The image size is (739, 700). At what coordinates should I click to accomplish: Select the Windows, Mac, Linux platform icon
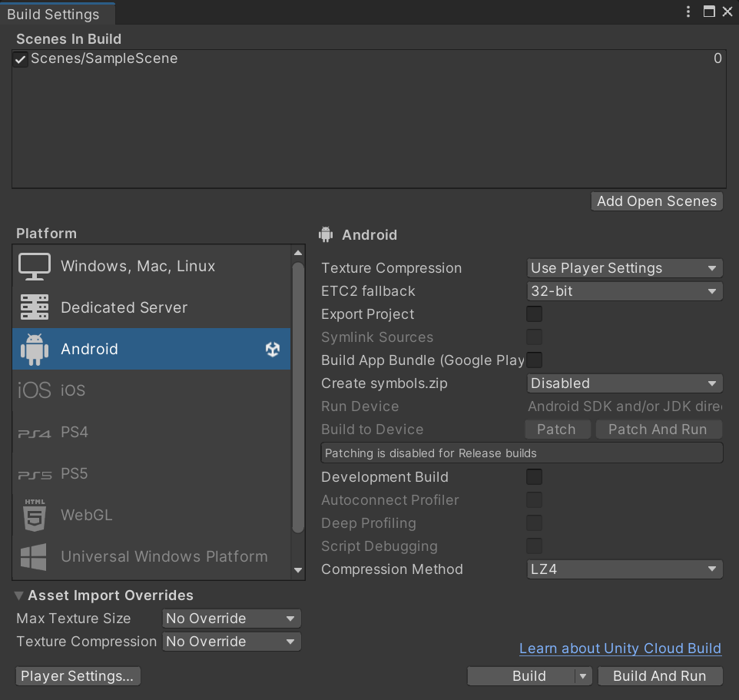34,265
